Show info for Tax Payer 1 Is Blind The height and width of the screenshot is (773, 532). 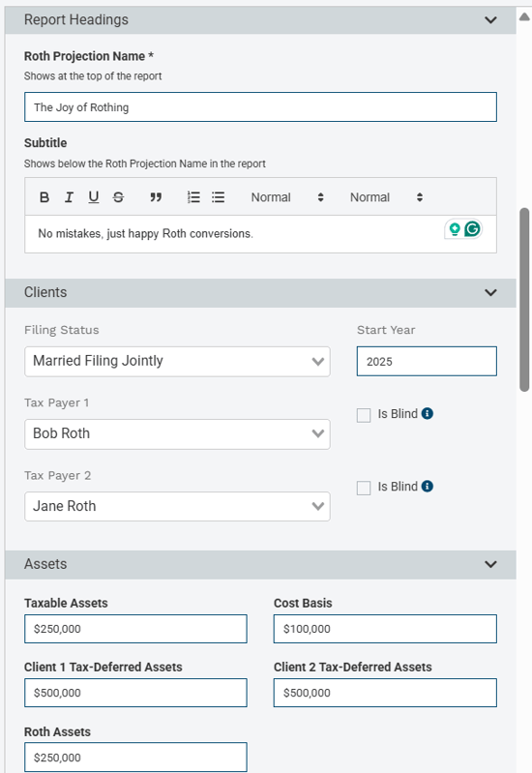pos(427,414)
